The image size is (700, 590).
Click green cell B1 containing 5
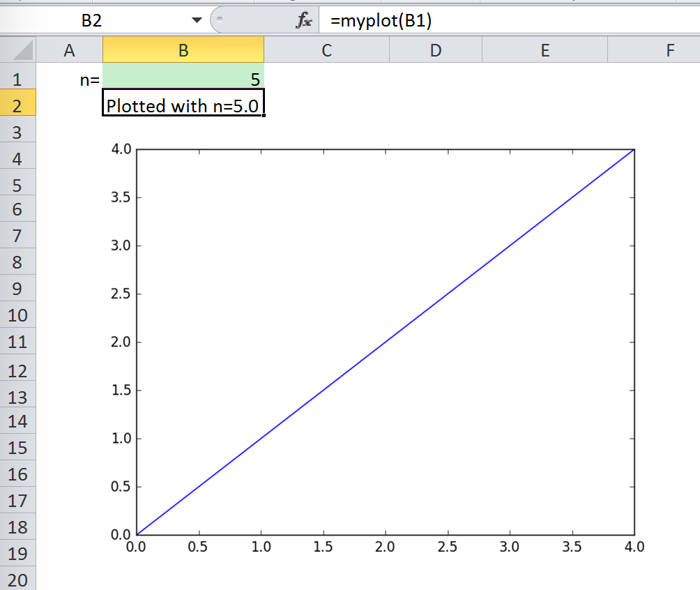[x=183, y=76]
